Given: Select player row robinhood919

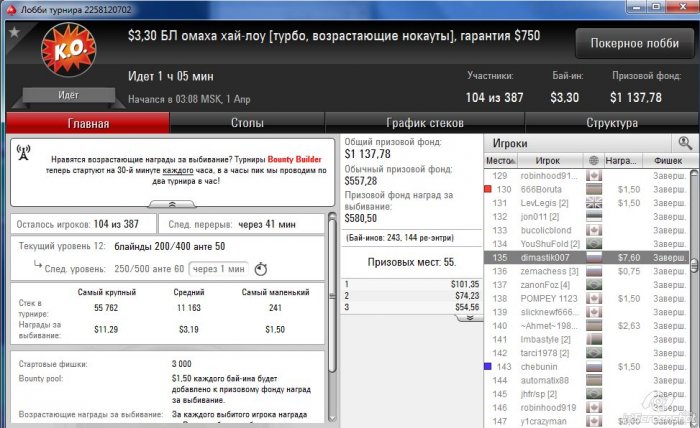Looking at the screenshot, I should (x=586, y=407).
